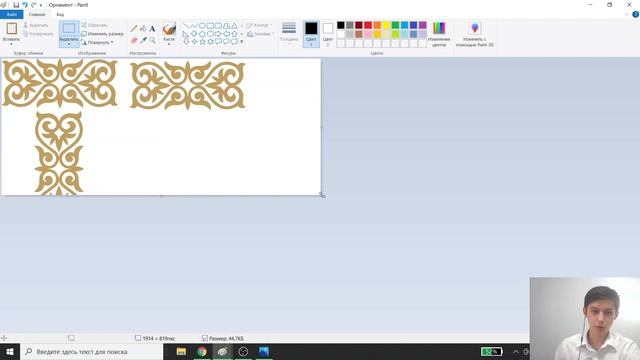
Task: Click Edit with Paint 3D button
Action: [474, 34]
